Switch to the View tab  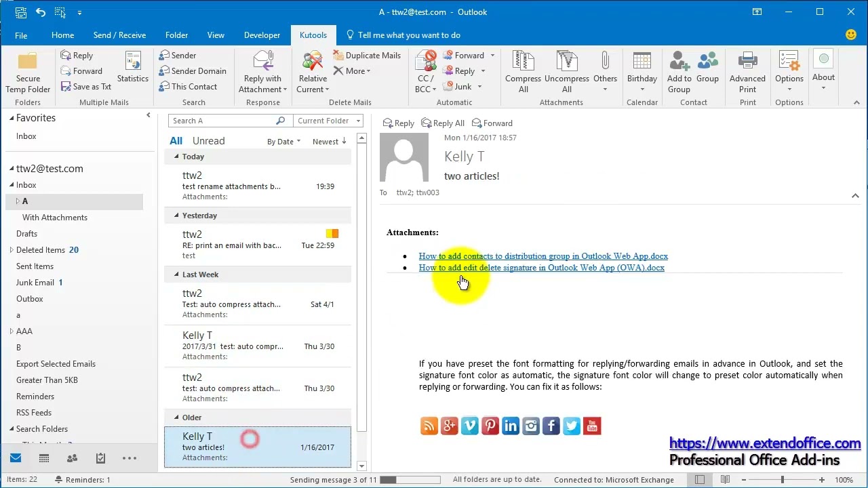[x=216, y=35]
